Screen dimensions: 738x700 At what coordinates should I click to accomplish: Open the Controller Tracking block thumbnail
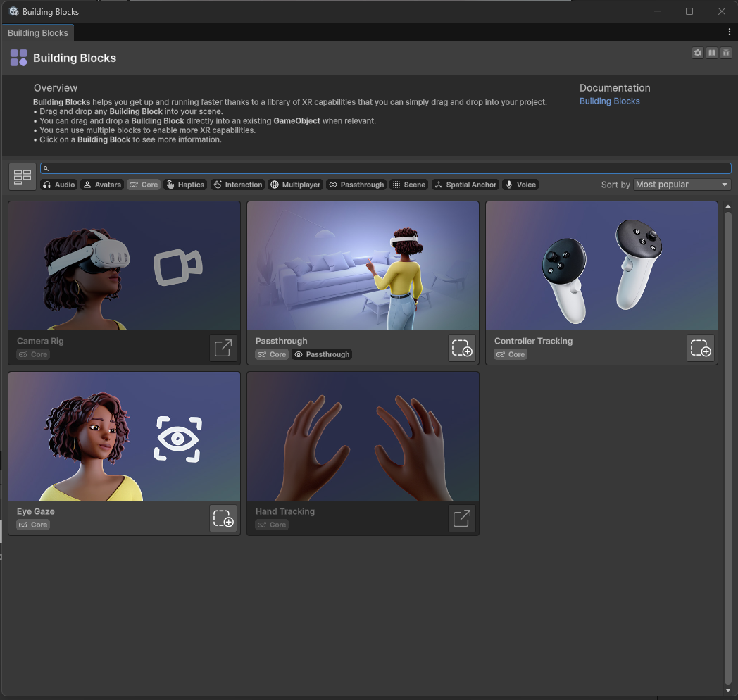click(601, 266)
